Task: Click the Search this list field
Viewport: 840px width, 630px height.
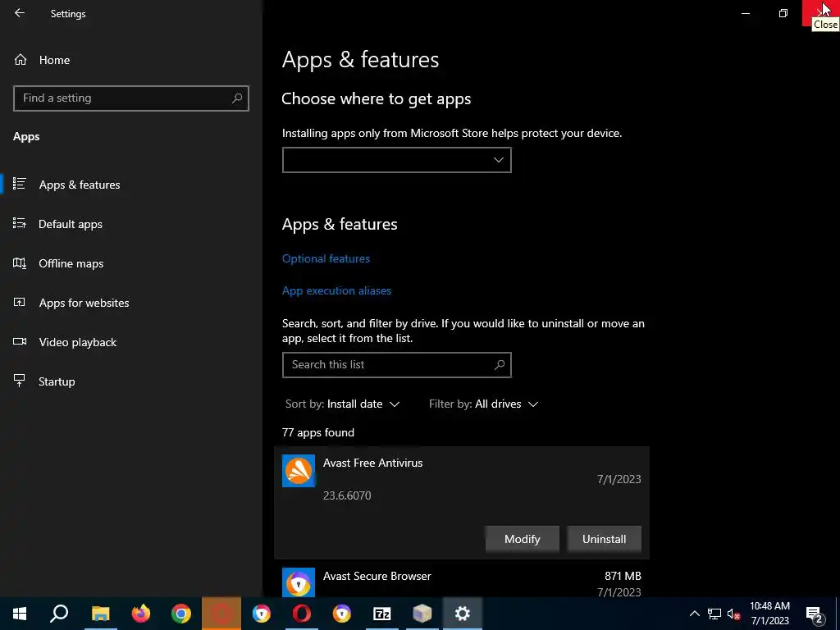Action: click(396, 365)
